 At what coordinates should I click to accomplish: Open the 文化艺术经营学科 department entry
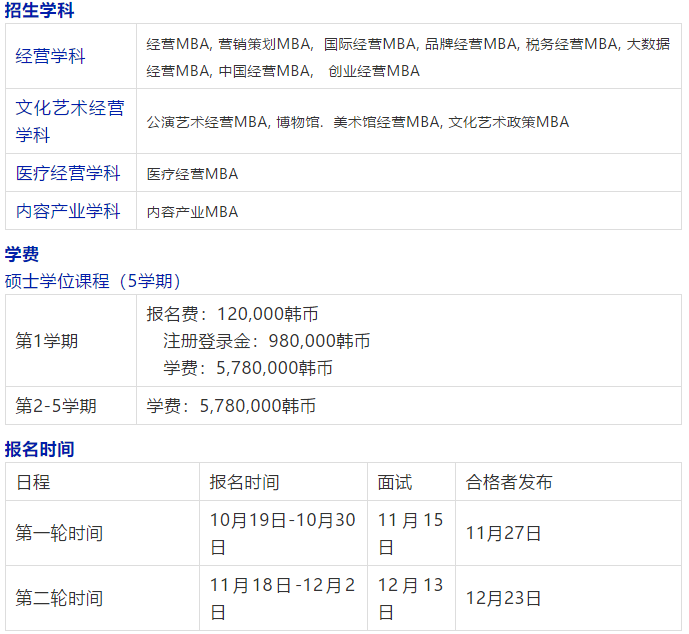[x=70, y=121]
